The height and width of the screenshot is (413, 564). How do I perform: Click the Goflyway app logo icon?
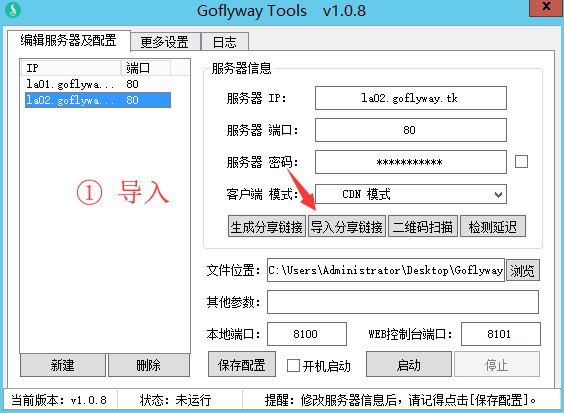(x=13, y=10)
